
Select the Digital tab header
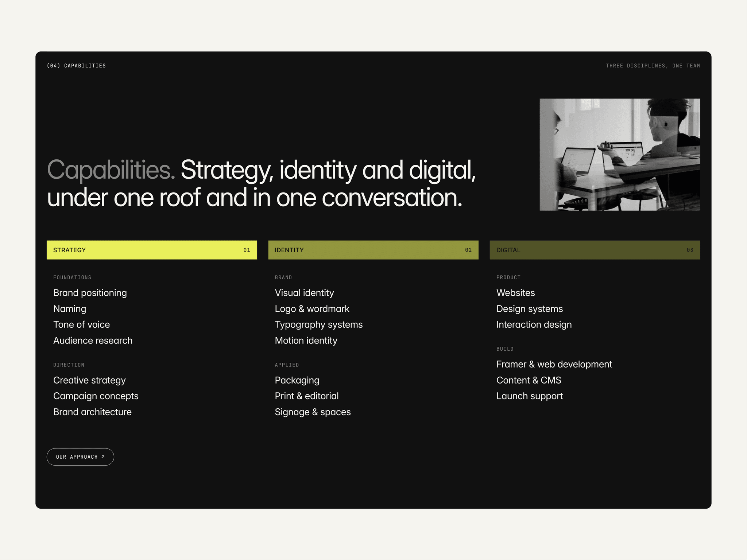click(595, 250)
